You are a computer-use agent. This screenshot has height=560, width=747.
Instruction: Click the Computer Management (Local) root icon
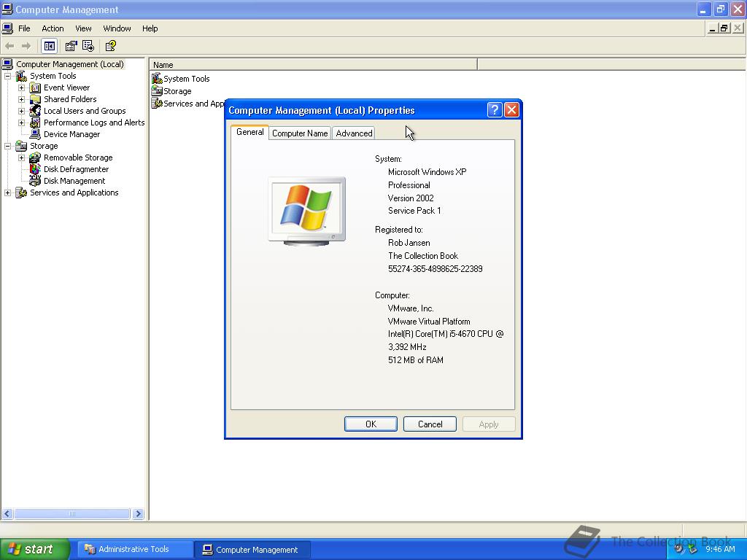[7, 64]
